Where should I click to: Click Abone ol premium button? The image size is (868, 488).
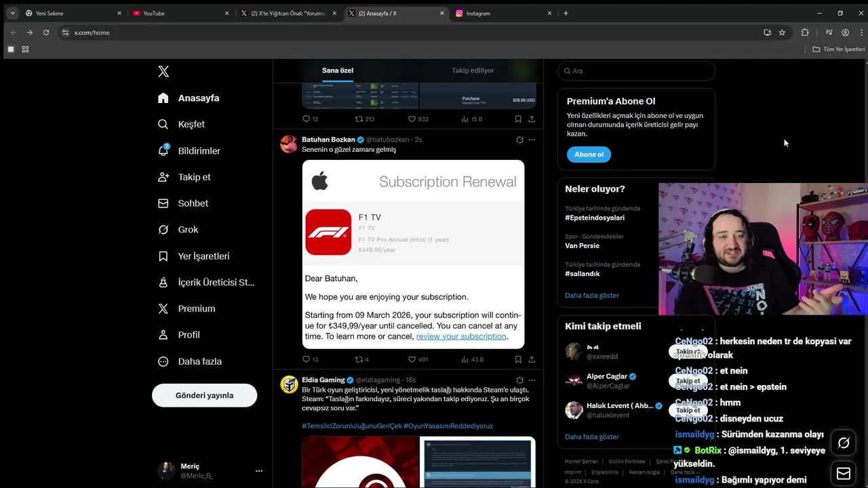(589, 155)
